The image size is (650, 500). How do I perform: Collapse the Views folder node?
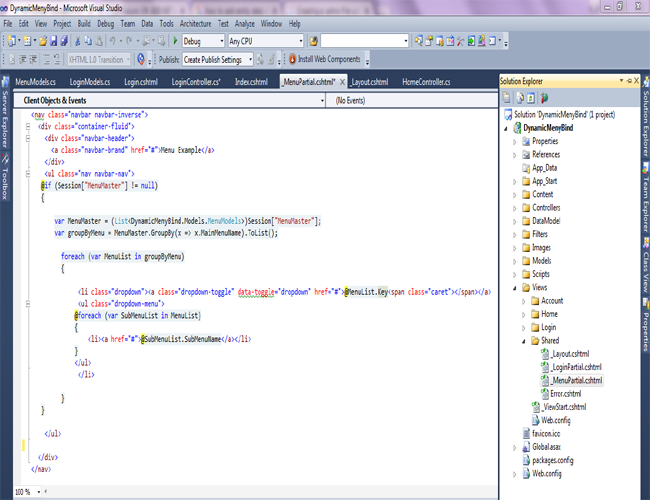pos(515,287)
